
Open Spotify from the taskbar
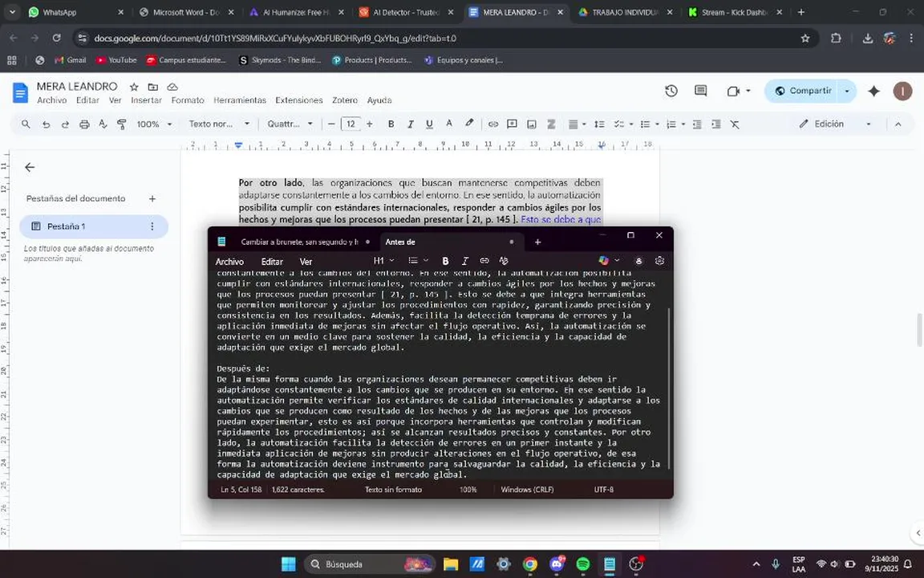[583, 564]
